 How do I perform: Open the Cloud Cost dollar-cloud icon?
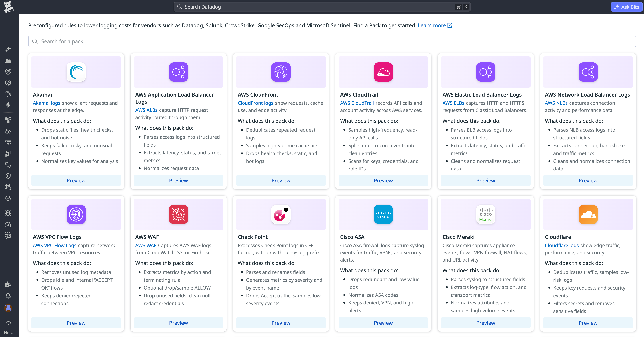(x=8, y=131)
